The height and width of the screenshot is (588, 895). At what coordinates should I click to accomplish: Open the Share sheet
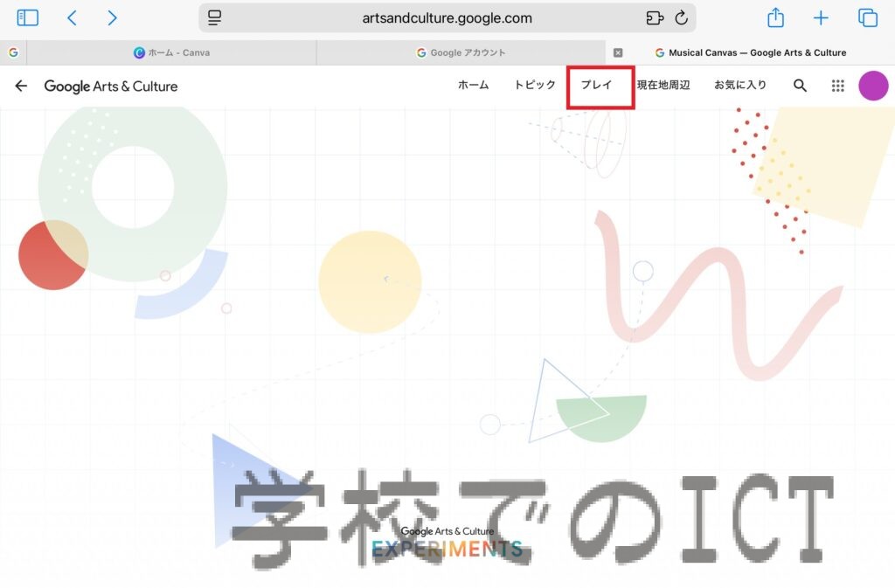pyautogui.click(x=775, y=17)
